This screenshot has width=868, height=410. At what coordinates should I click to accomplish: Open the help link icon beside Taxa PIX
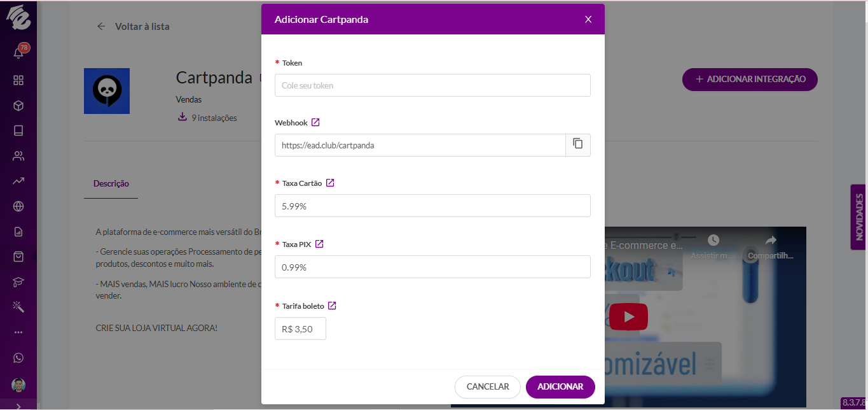point(319,244)
